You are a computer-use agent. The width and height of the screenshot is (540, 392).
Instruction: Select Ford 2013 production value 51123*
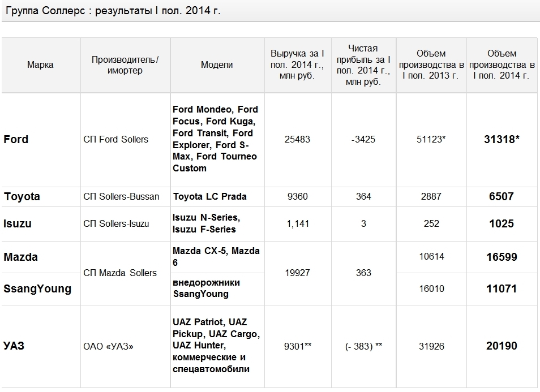(431, 139)
